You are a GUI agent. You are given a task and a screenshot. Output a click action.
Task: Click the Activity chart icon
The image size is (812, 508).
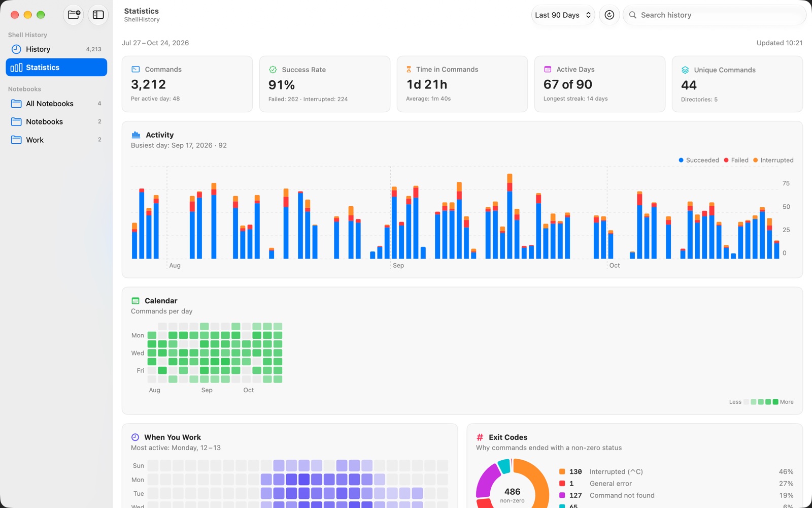tap(136, 135)
